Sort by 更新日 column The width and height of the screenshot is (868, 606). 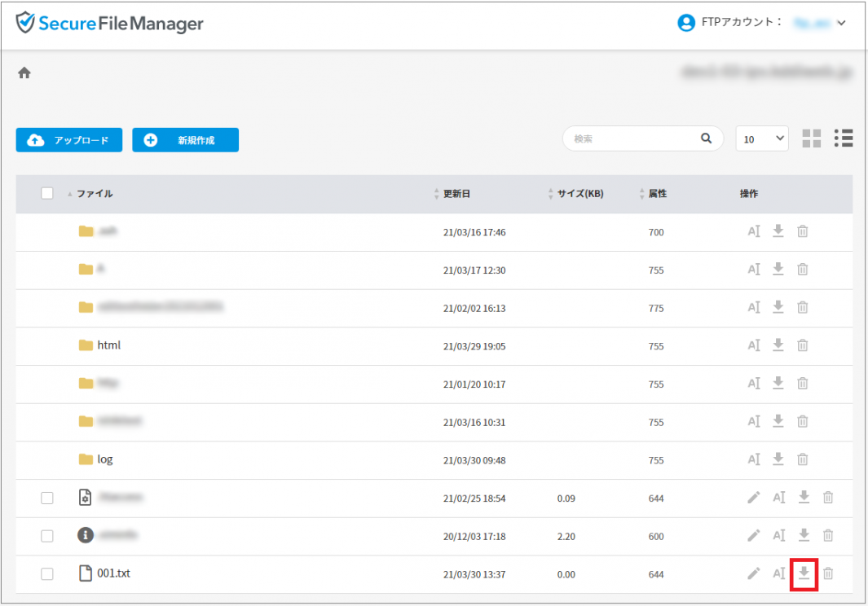[456, 194]
